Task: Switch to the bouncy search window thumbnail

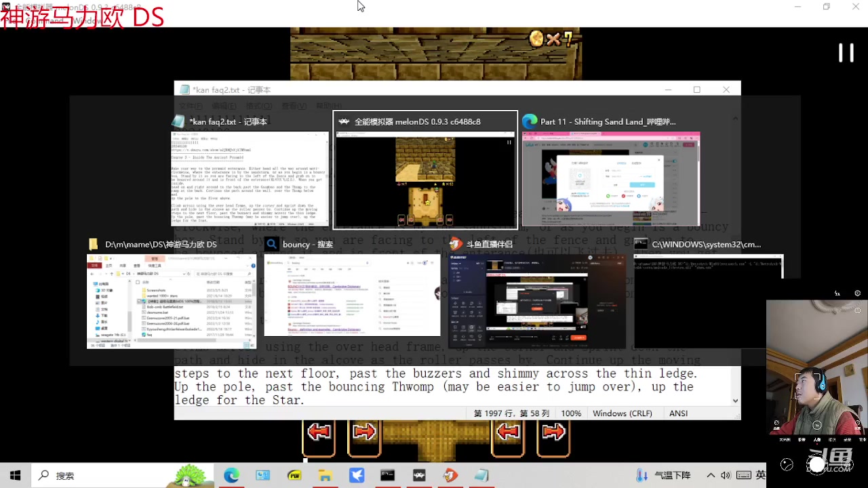Action: [x=352, y=296]
